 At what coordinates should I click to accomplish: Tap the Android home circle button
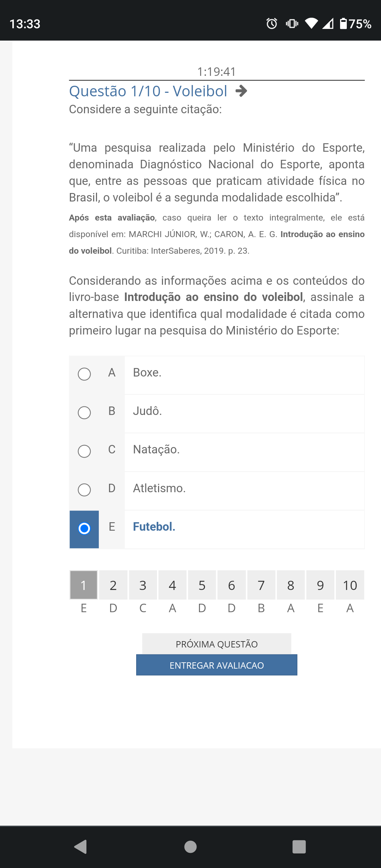point(190,846)
